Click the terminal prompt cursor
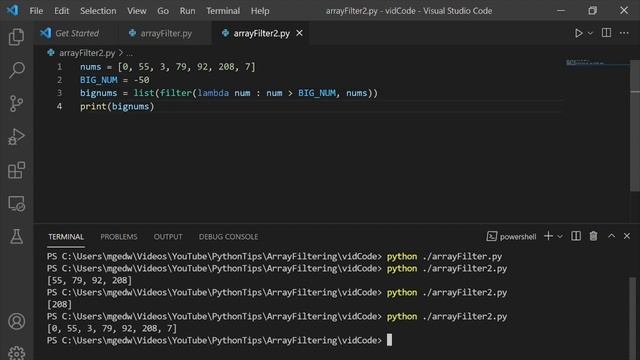The image size is (640, 360). tap(389, 340)
